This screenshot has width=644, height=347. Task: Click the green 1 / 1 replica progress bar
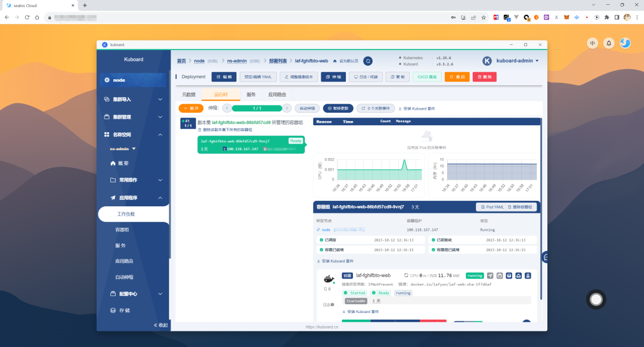(x=257, y=109)
